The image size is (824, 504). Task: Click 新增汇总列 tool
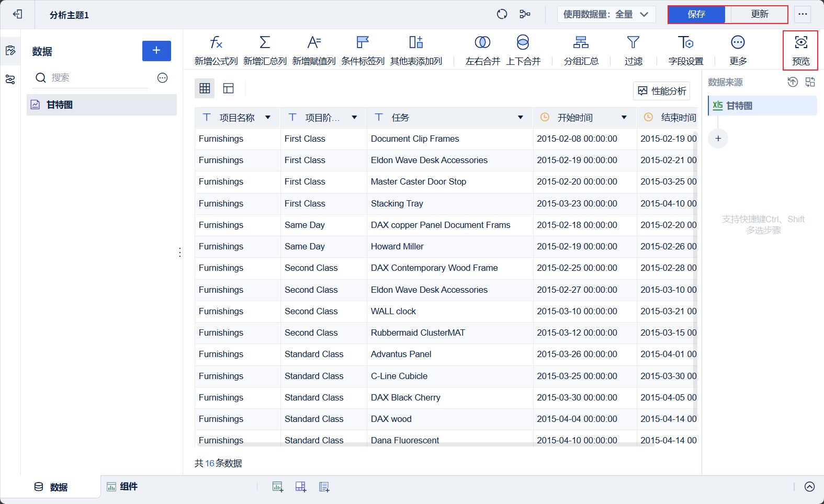click(x=265, y=51)
